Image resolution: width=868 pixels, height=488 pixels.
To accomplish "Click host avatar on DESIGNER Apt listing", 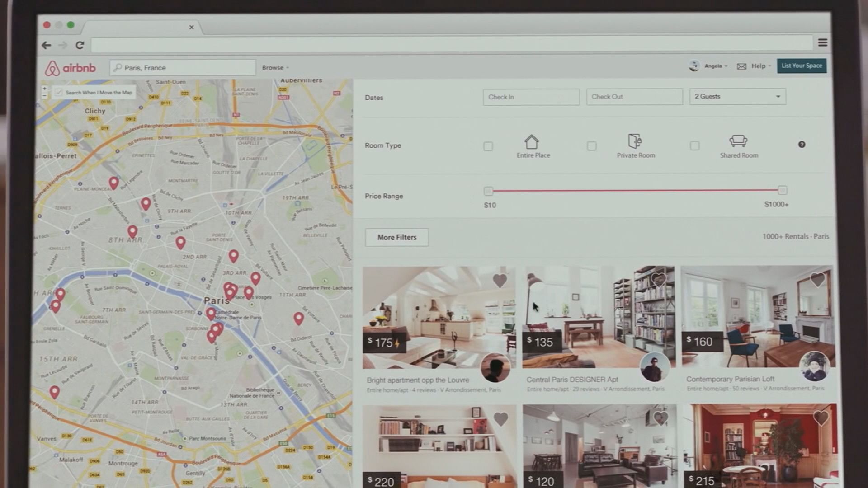I will pyautogui.click(x=655, y=367).
